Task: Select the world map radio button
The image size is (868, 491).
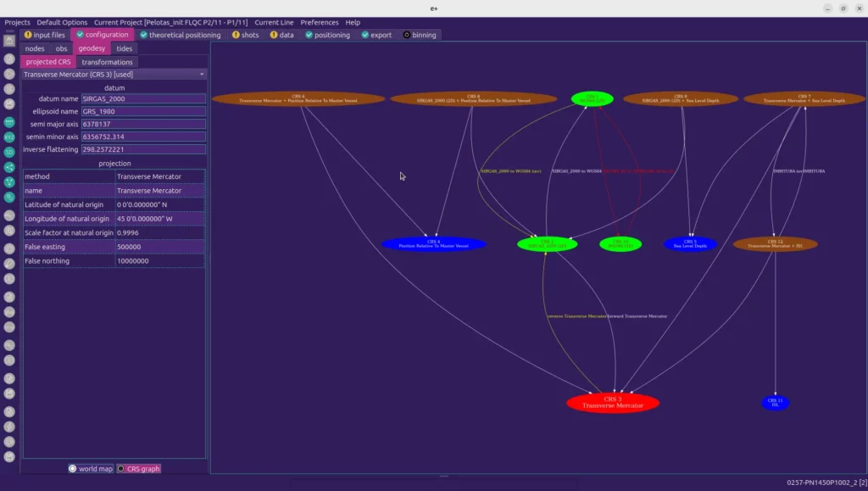Action: coord(73,468)
